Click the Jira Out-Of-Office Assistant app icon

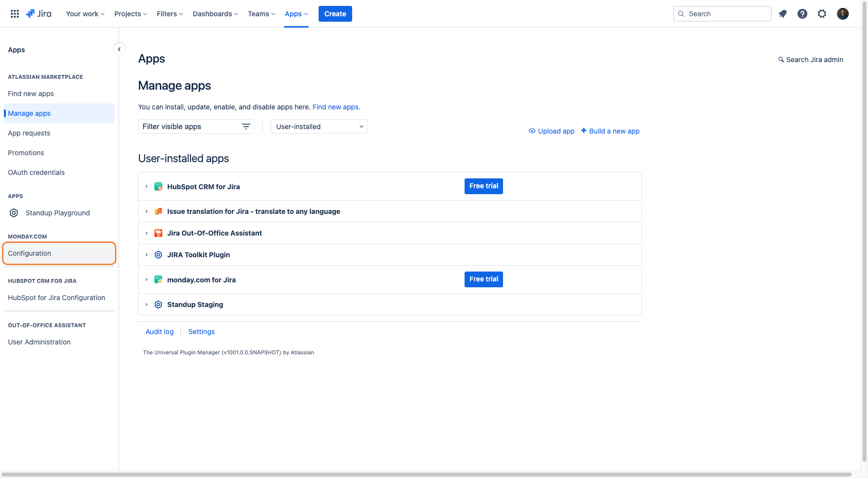(158, 233)
